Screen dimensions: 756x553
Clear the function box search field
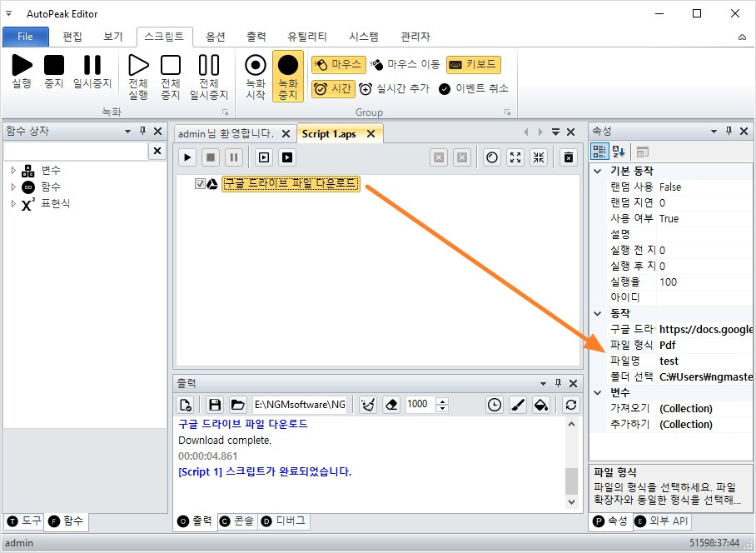[157, 151]
